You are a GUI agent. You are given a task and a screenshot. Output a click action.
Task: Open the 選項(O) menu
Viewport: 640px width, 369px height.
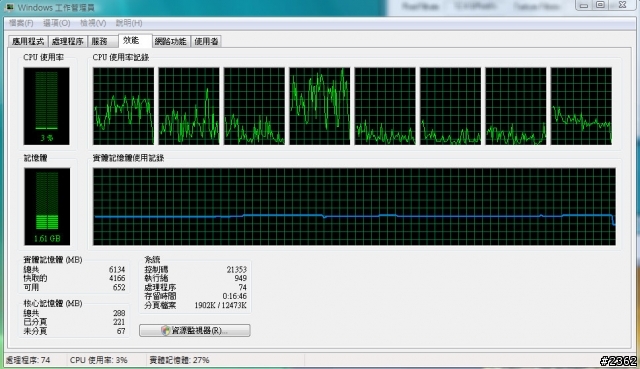coord(57,23)
